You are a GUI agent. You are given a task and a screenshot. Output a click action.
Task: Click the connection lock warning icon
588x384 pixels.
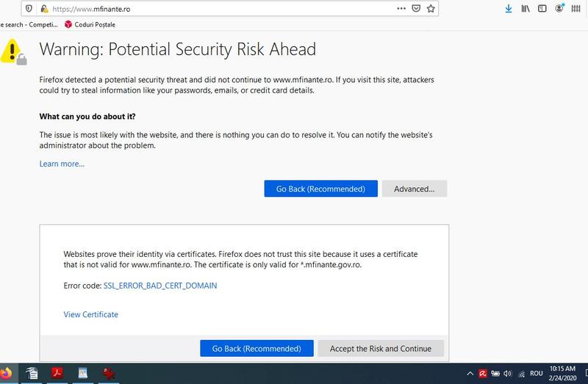point(44,9)
